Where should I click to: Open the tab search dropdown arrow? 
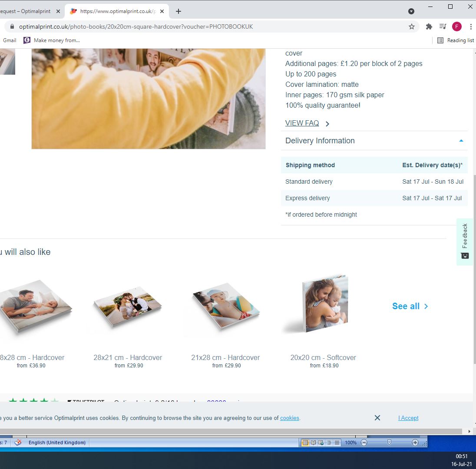(x=411, y=11)
